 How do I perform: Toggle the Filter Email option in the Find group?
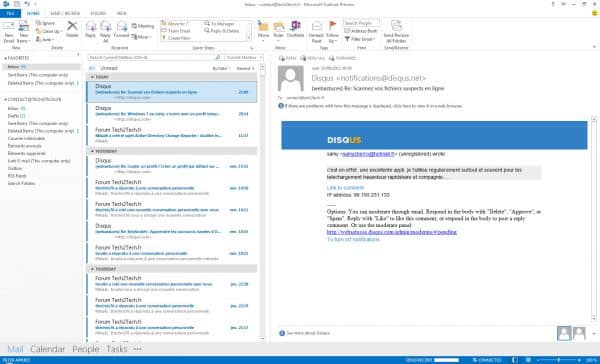click(360, 39)
